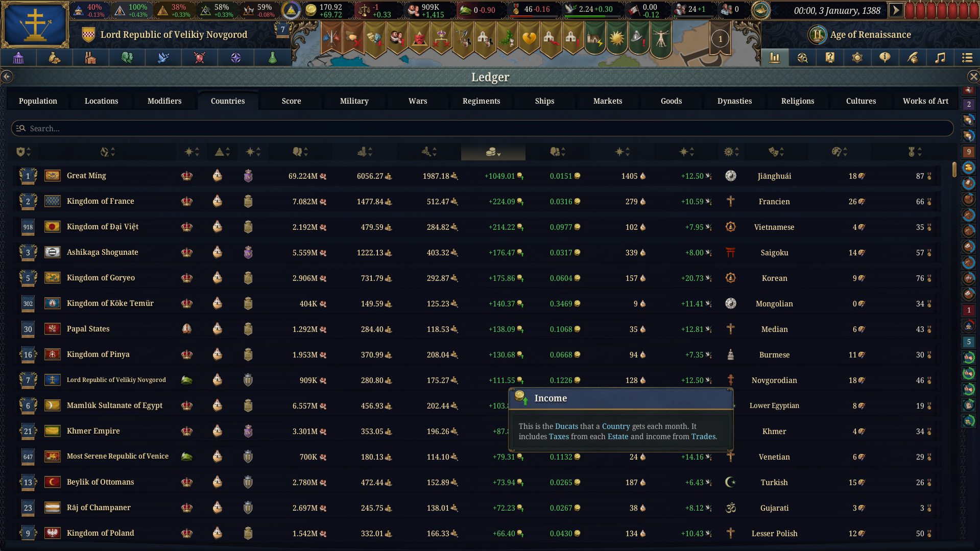Open the Papal States entry
The width and height of the screenshot is (980, 551).
click(477, 329)
